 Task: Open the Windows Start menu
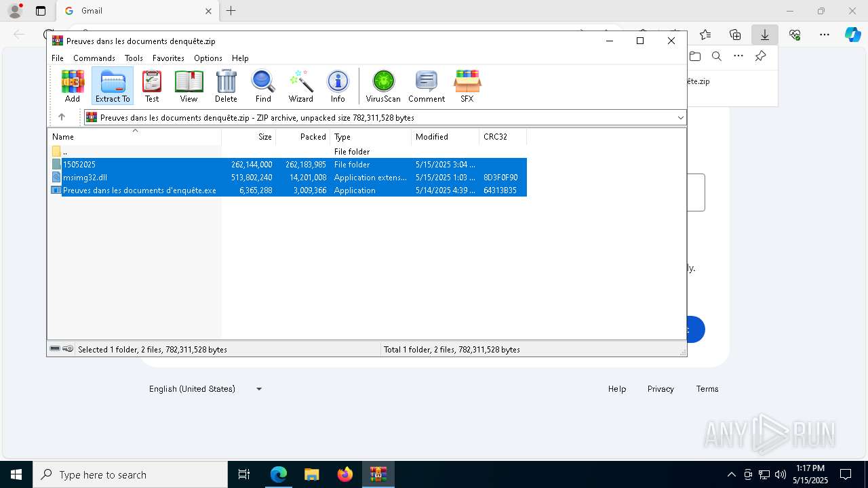pos(16,474)
